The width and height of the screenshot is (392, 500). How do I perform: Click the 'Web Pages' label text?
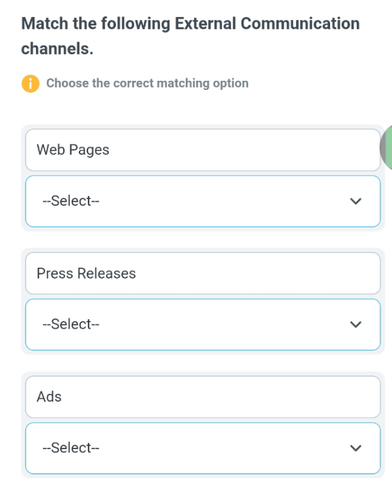click(73, 150)
